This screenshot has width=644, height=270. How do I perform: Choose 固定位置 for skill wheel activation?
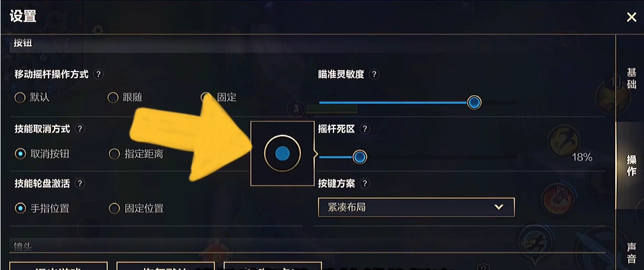click(136, 209)
